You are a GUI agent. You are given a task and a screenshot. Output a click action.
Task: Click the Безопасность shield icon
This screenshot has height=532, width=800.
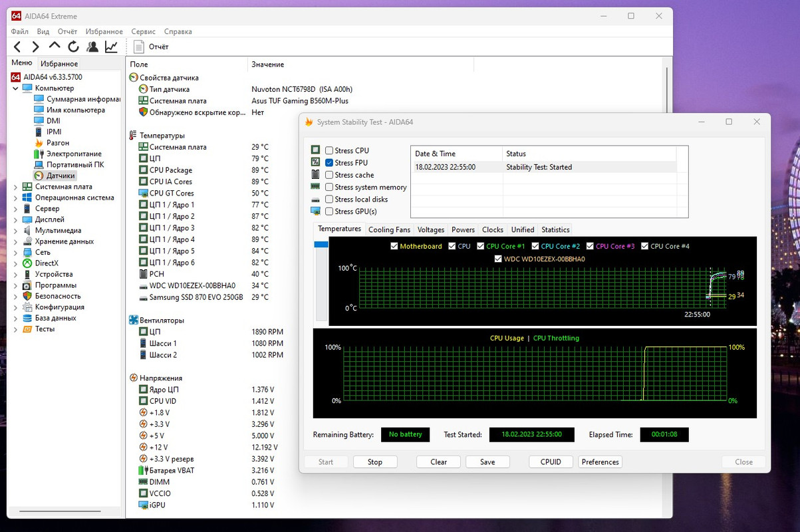click(x=27, y=296)
